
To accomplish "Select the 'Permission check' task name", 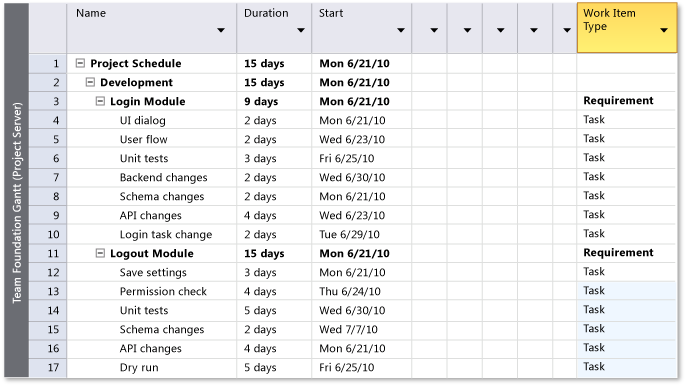I will pos(163,291).
